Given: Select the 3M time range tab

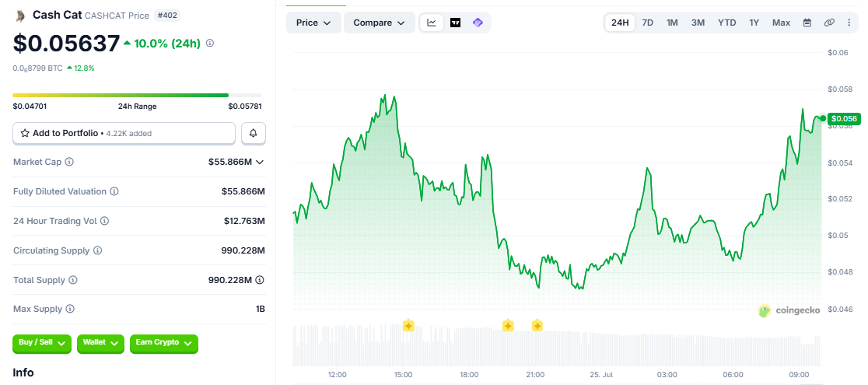Looking at the screenshot, I should click(x=698, y=23).
